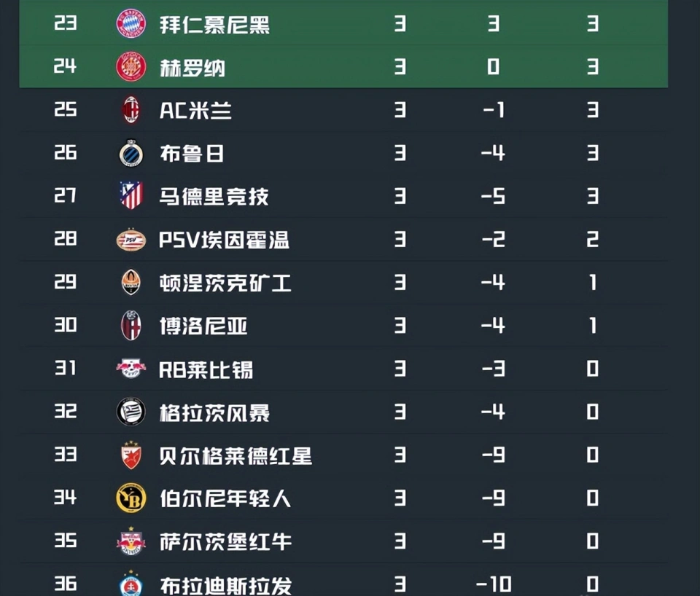700x596 pixels.
Task: Open team name 马德里竞技
Action: pos(214,197)
